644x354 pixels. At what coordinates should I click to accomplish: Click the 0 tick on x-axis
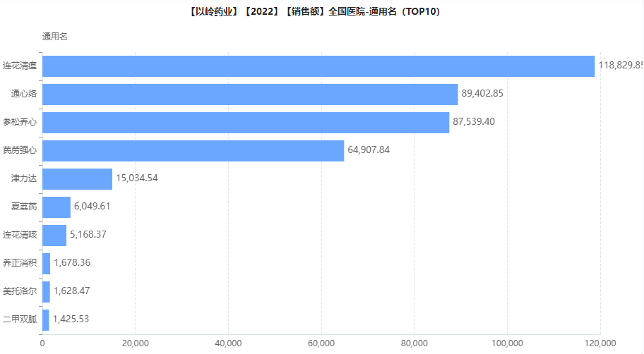[42, 343]
